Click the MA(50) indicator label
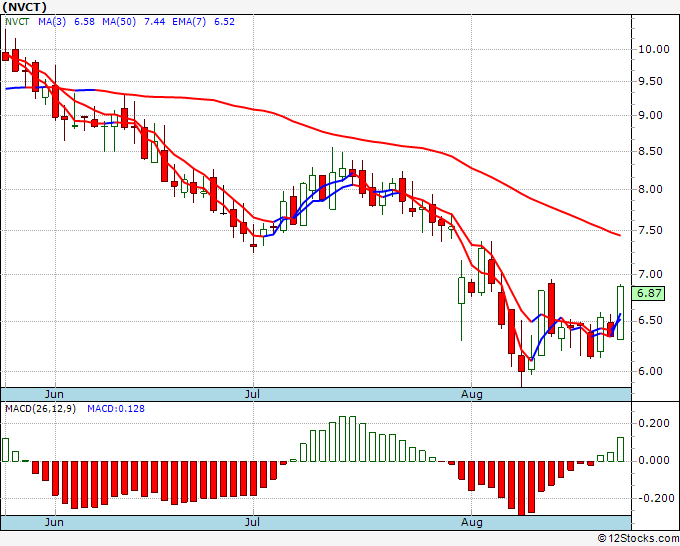 pyautogui.click(x=119, y=22)
